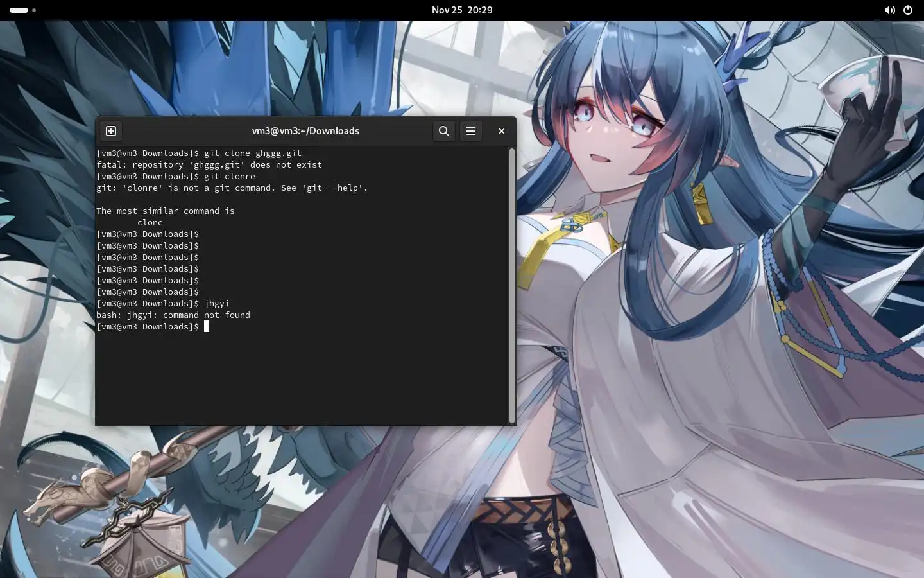Open a new terminal tab

pos(111,131)
